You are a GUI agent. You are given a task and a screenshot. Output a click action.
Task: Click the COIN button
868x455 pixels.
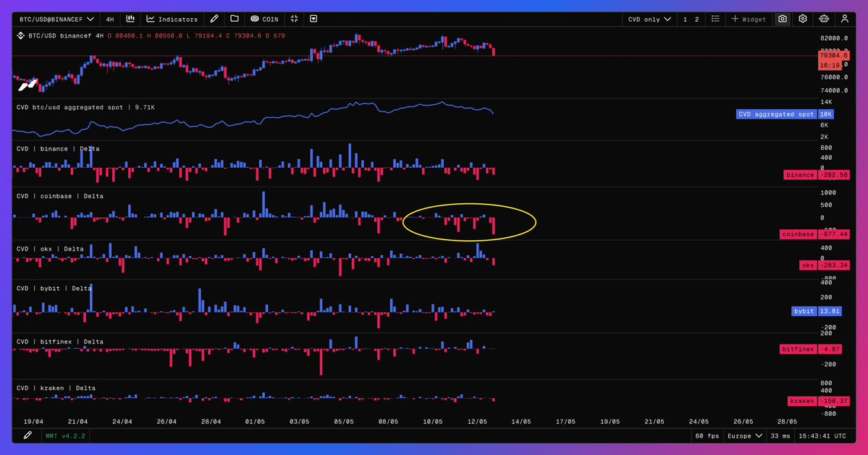[x=264, y=19]
